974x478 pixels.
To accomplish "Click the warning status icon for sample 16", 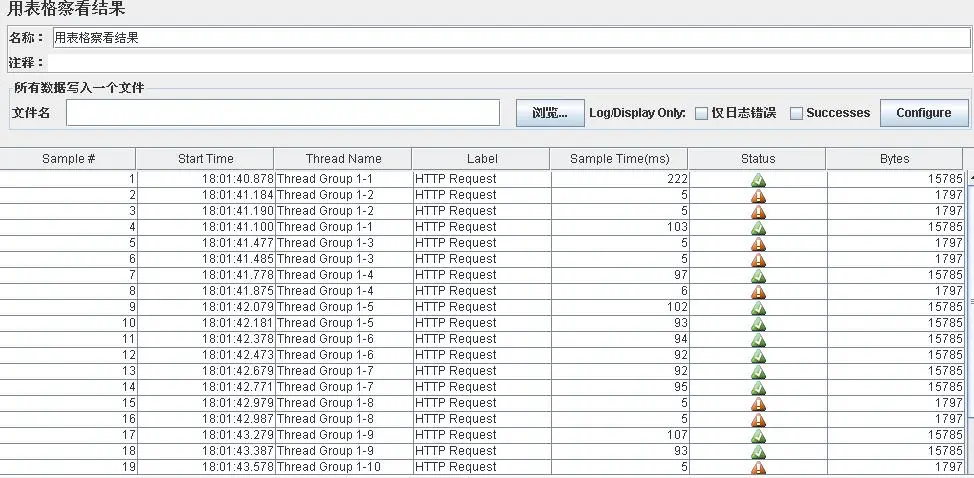I will [758, 420].
